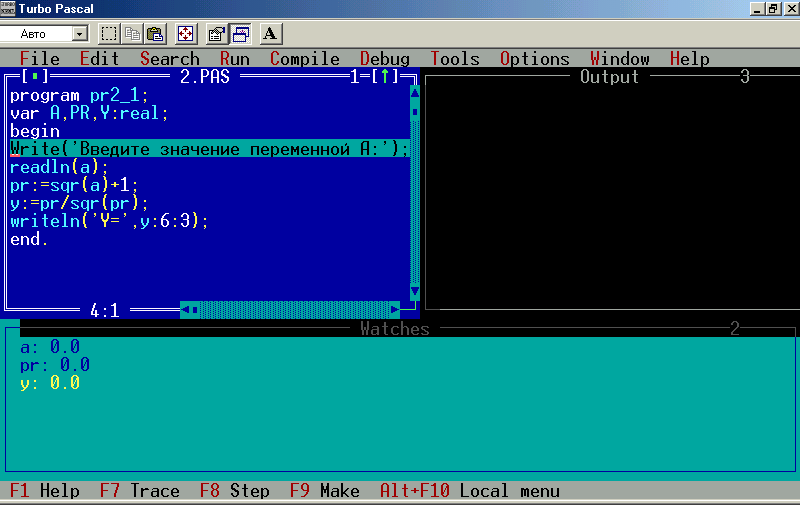
Task: Click the editor vertical scrollbar thumb
Action: [415, 112]
